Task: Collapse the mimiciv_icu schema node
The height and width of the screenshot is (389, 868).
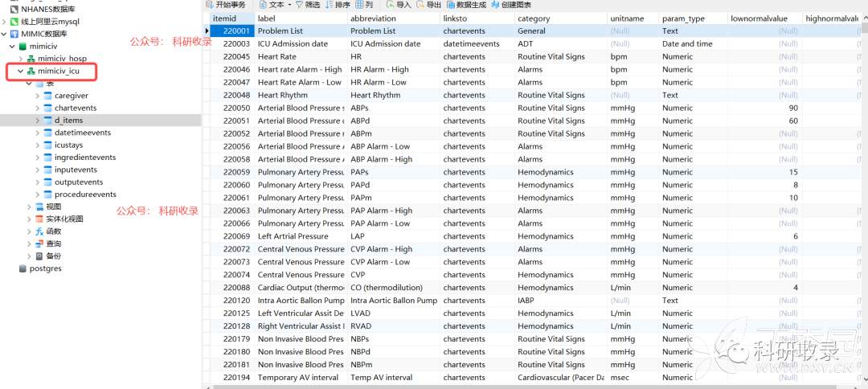Action: [21, 72]
